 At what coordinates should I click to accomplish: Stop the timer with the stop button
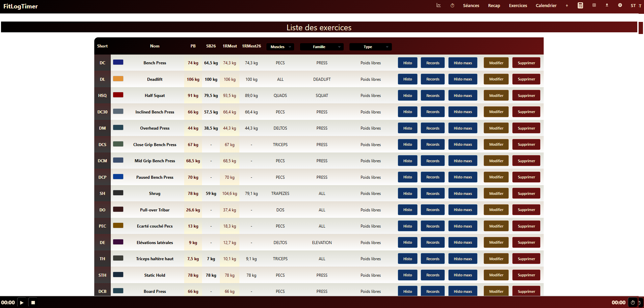point(33,302)
